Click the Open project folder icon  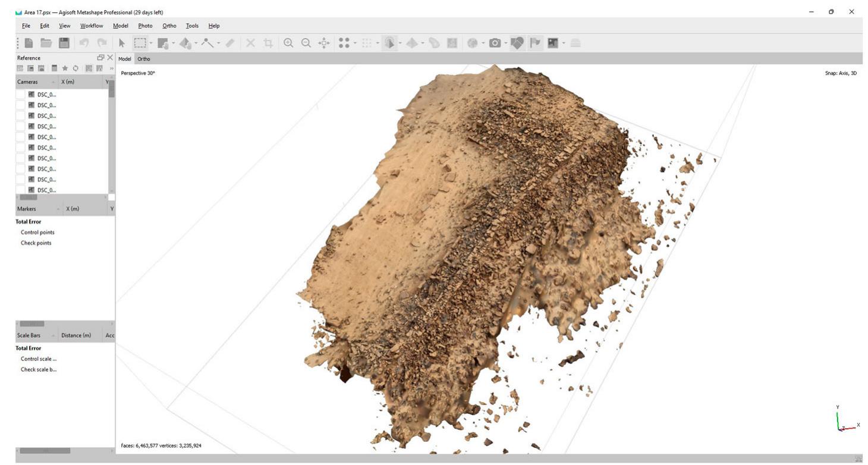(46, 43)
